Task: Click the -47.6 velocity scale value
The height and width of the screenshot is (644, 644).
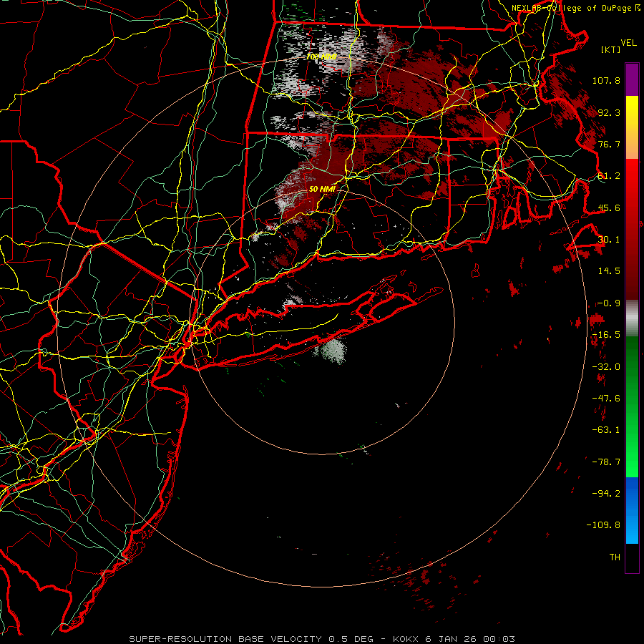Action: 606,399
